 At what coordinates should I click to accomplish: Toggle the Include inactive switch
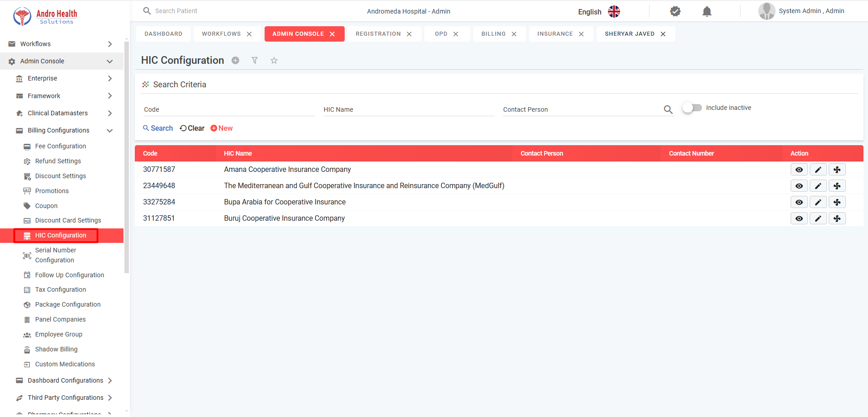pos(692,108)
